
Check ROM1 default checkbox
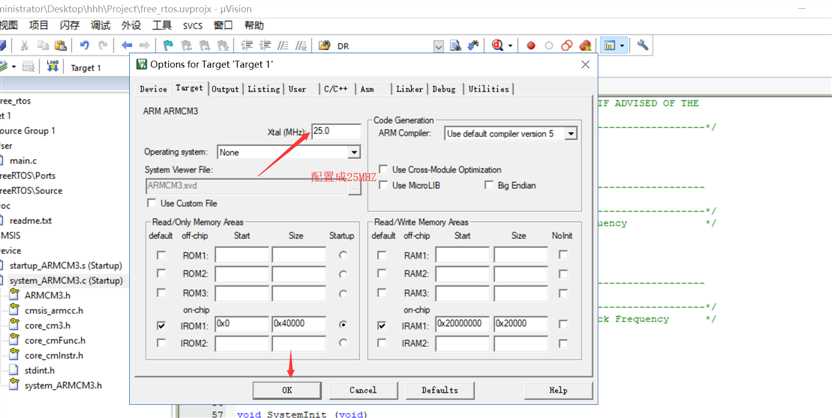(161, 255)
